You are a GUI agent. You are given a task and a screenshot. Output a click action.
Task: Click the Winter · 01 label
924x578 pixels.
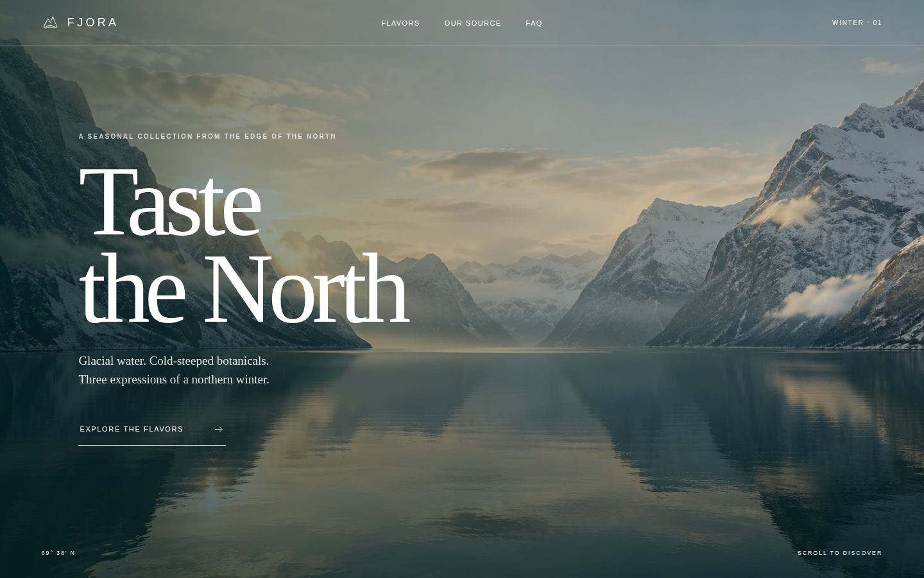(x=857, y=22)
